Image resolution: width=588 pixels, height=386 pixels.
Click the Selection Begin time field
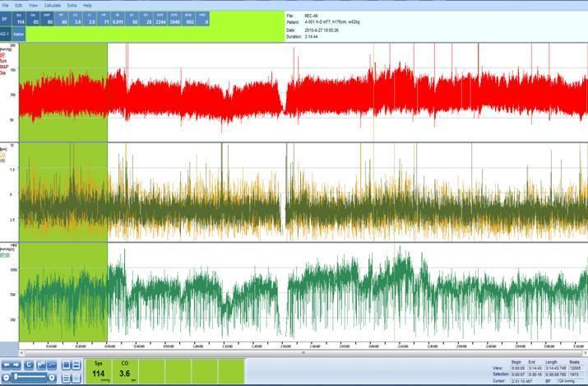(x=516, y=374)
